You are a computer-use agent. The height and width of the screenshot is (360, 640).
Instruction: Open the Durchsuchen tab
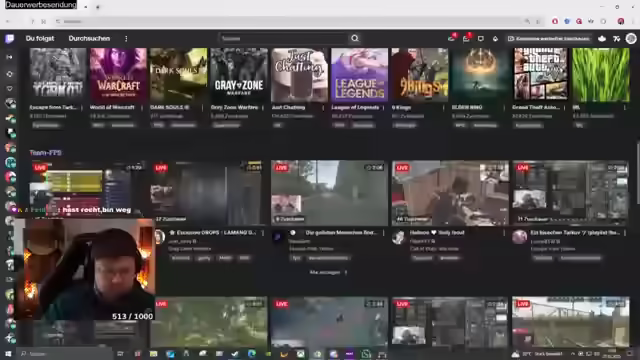click(x=89, y=38)
